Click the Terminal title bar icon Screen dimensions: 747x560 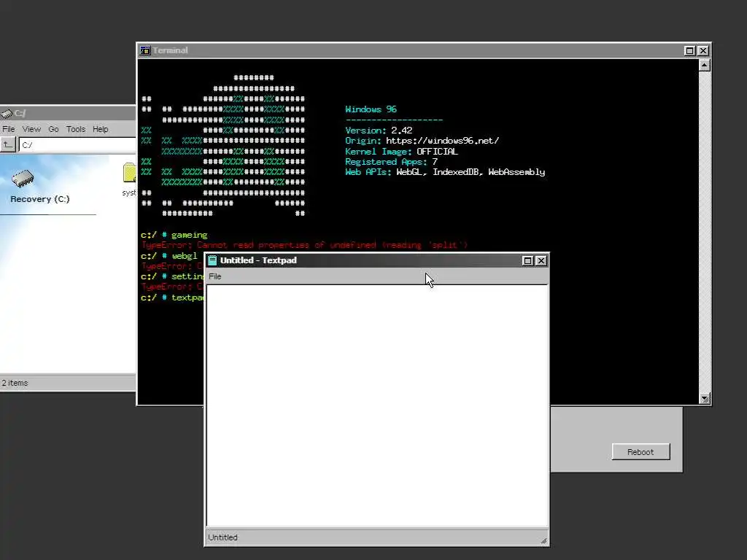145,50
